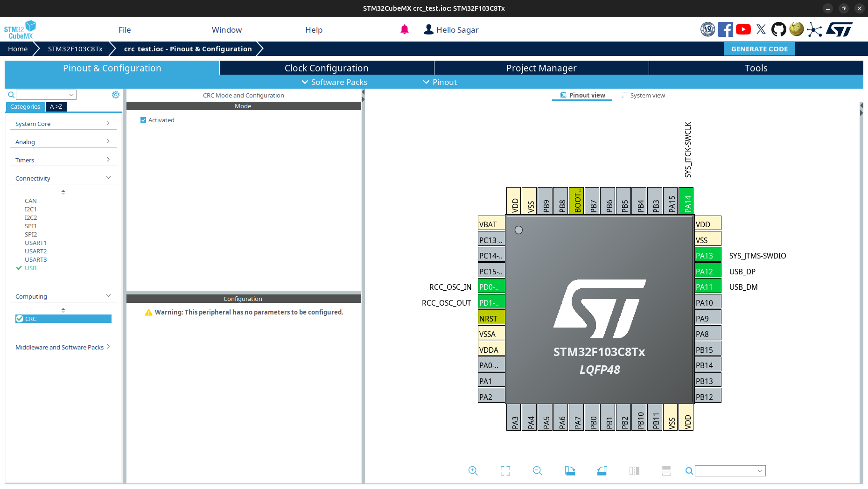Screen dimensions: 868x489
Task: Open the File menu
Action: pos(125,30)
